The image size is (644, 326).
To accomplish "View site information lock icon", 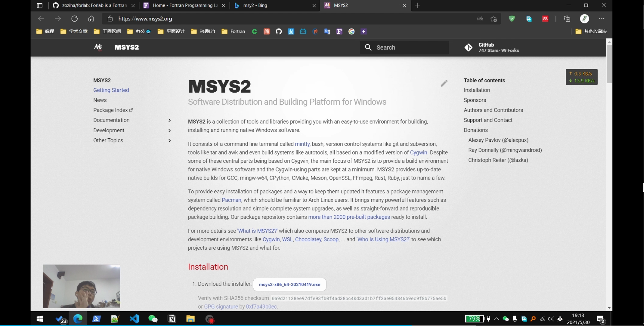I will (110, 19).
